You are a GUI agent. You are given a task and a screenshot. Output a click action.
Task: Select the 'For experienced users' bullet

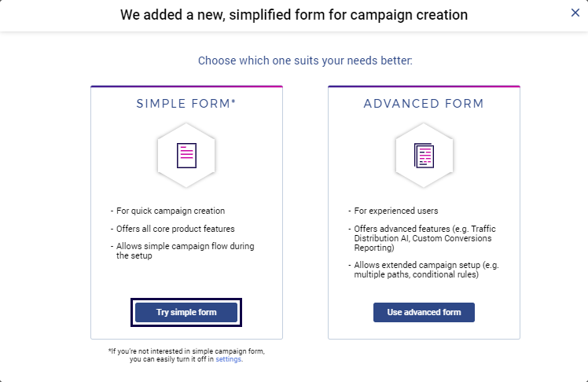click(x=396, y=211)
